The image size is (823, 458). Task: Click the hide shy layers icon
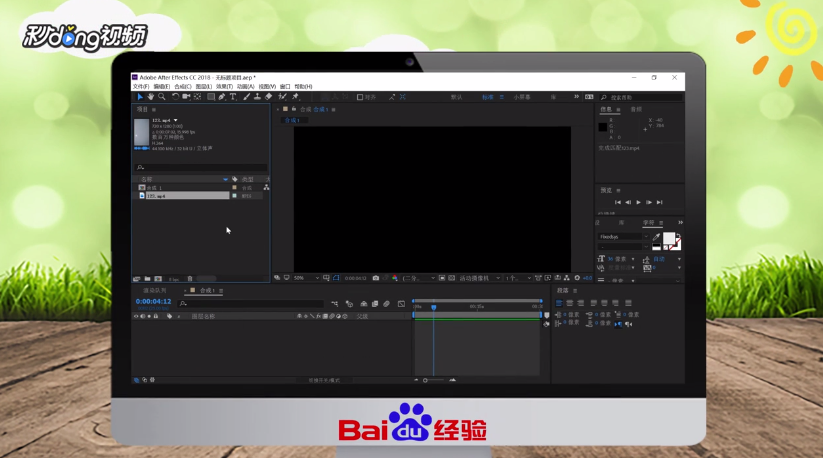363,304
